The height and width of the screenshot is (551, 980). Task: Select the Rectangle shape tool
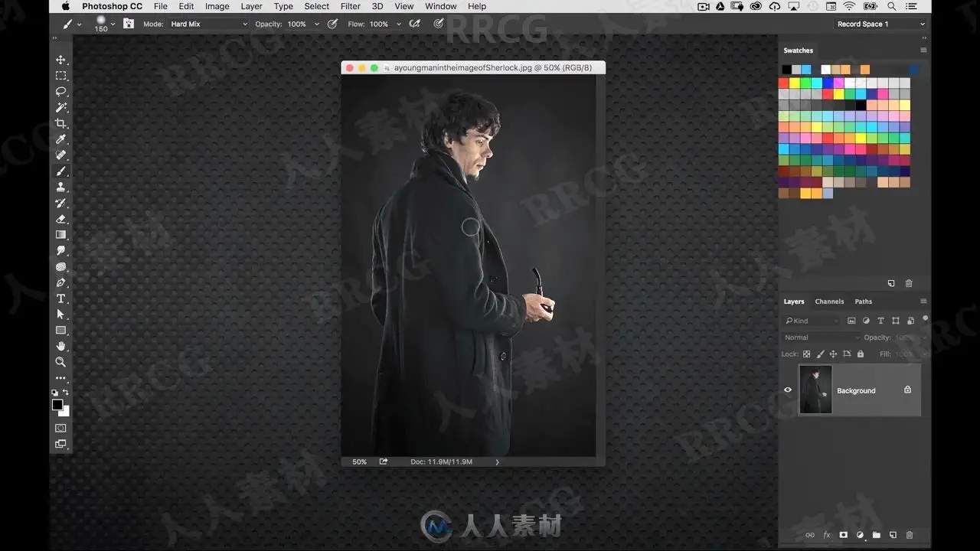[x=61, y=331]
